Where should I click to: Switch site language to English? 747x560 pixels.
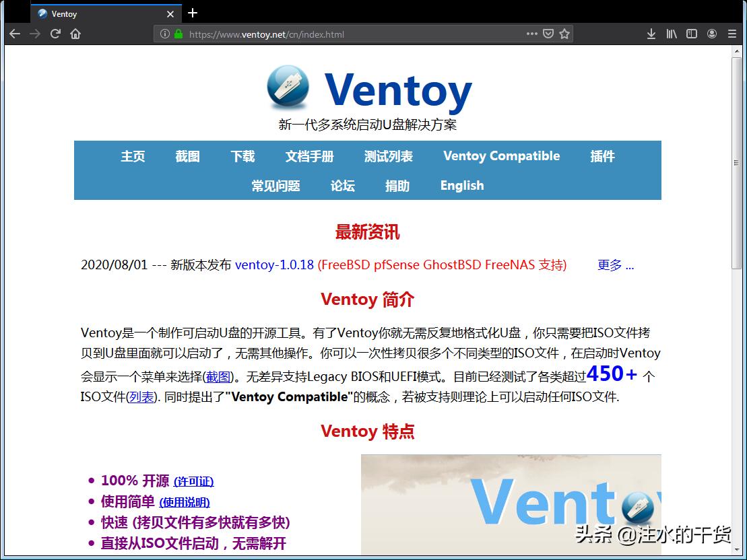pyautogui.click(x=462, y=186)
